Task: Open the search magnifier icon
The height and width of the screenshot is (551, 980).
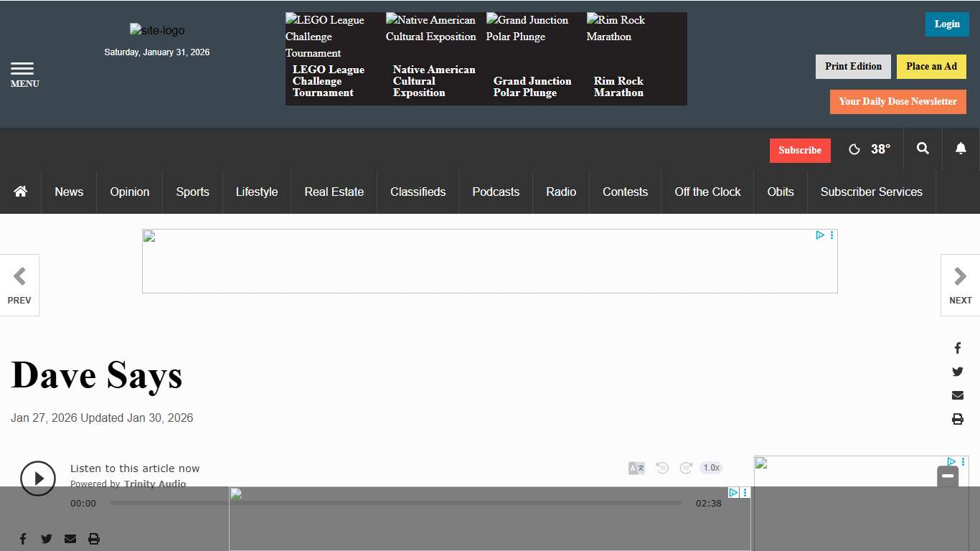Action: point(923,149)
